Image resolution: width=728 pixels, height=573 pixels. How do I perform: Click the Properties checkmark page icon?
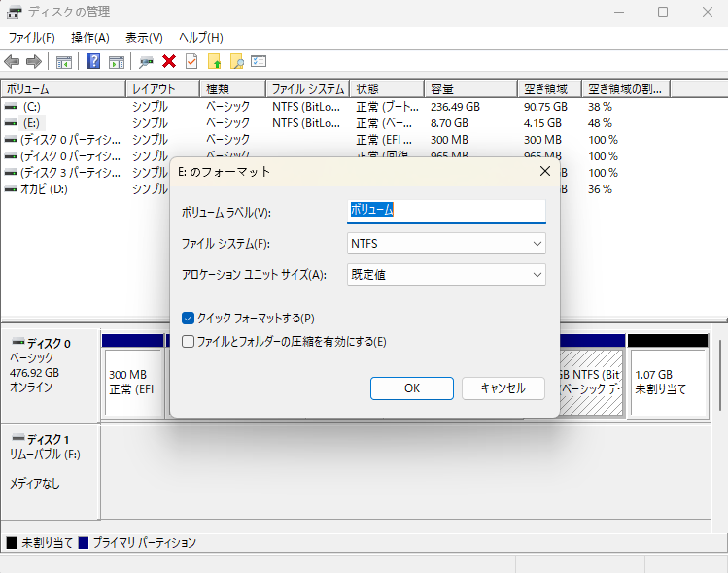191,61
